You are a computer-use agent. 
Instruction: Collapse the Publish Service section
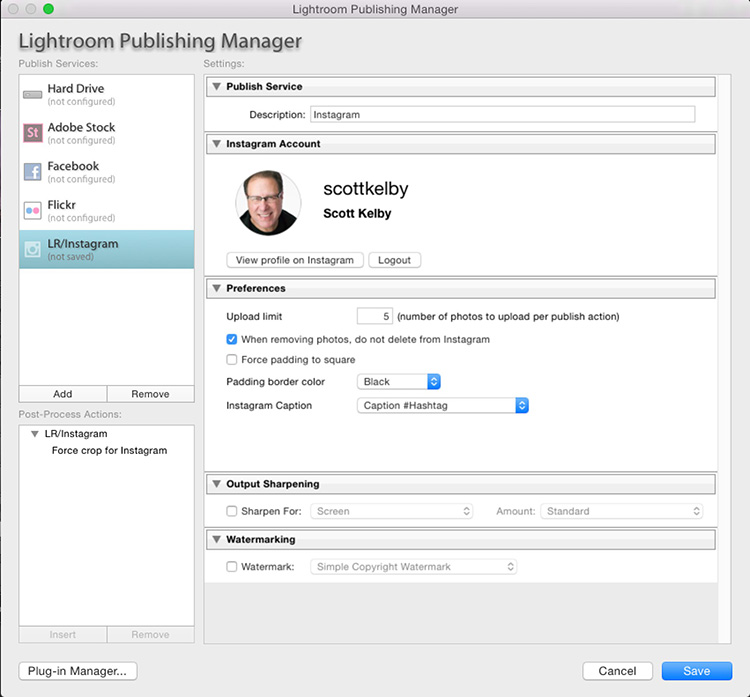[217, 87]
